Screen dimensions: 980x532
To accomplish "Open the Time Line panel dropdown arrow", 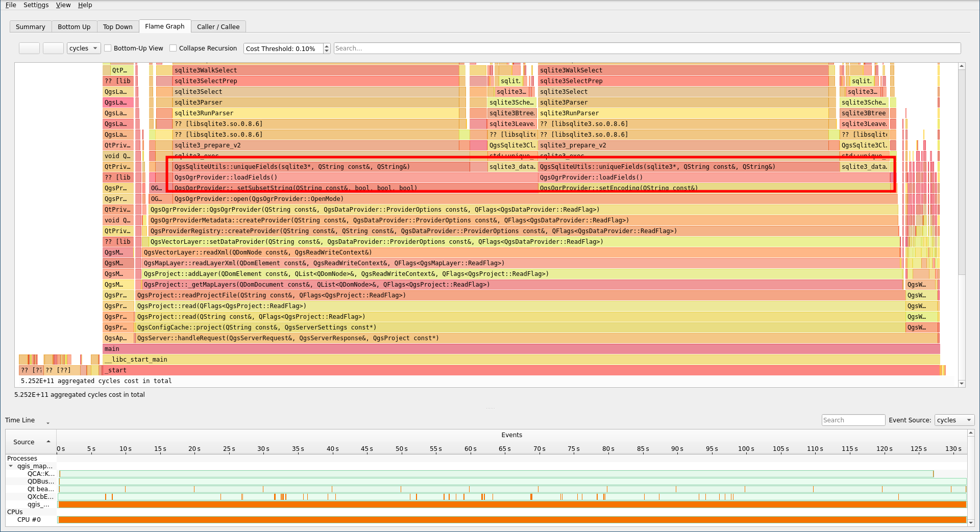I will 48,423.
